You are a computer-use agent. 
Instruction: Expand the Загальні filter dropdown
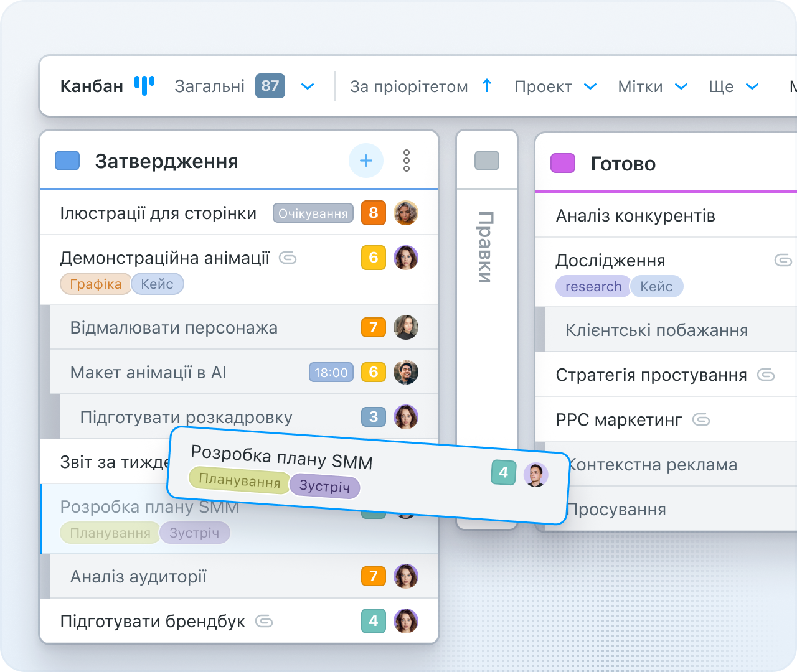[308, 86]
